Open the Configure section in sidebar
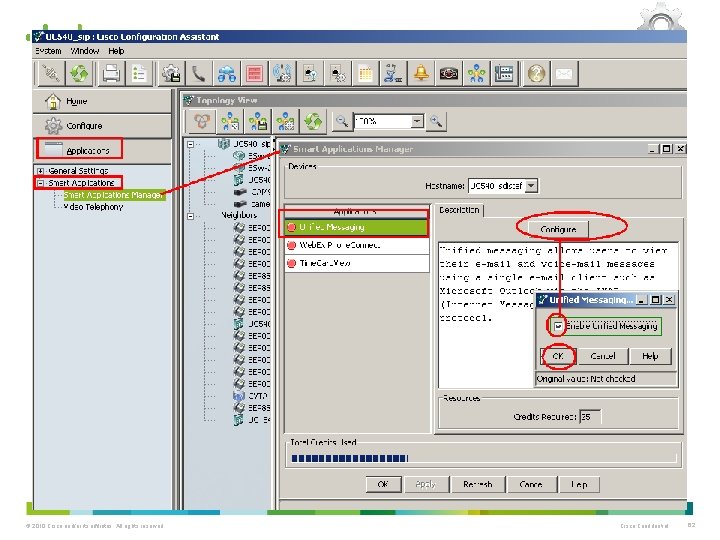This screenshot has height=540, width=720. coord(102,125)
